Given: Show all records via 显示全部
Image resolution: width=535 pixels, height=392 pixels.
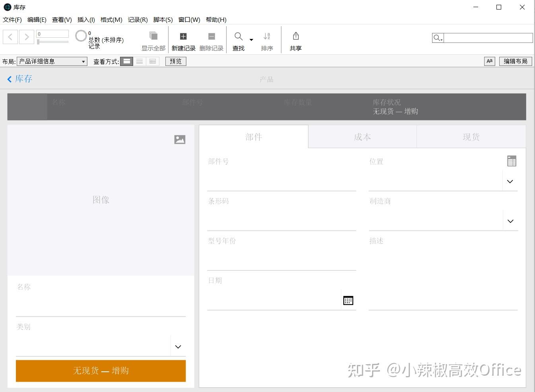Looking at the screenshot, I should (153, 40).
